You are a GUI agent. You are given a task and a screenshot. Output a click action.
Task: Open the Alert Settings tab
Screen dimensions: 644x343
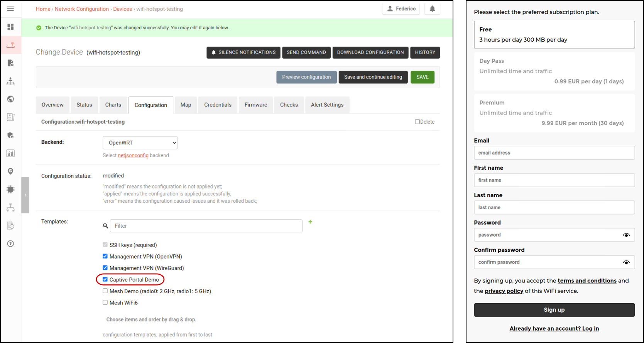327,105
